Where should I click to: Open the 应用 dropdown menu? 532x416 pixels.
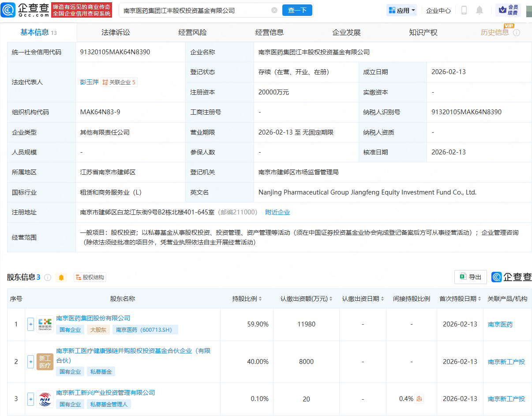point(401,10)
